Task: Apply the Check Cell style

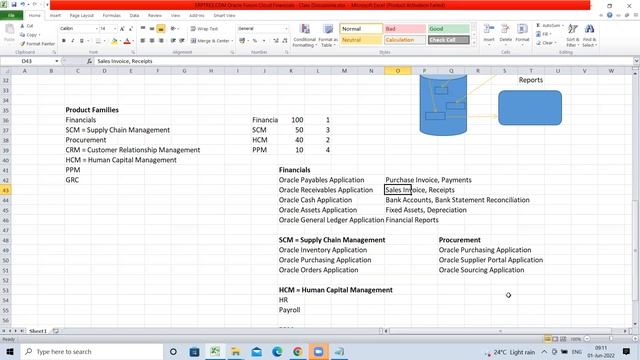Action: pyautogui.click(x=448, y=40)
